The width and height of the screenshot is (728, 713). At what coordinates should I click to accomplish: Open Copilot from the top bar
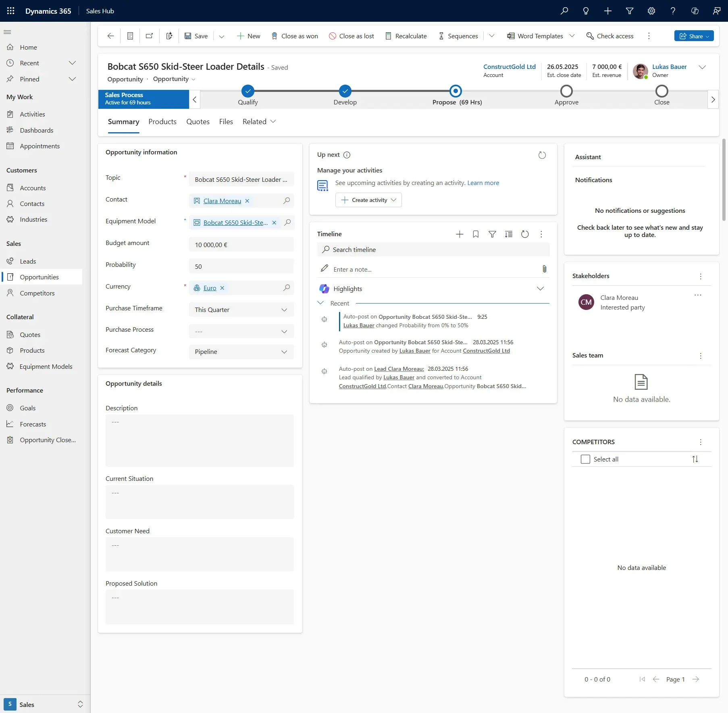tap(694, 11)
